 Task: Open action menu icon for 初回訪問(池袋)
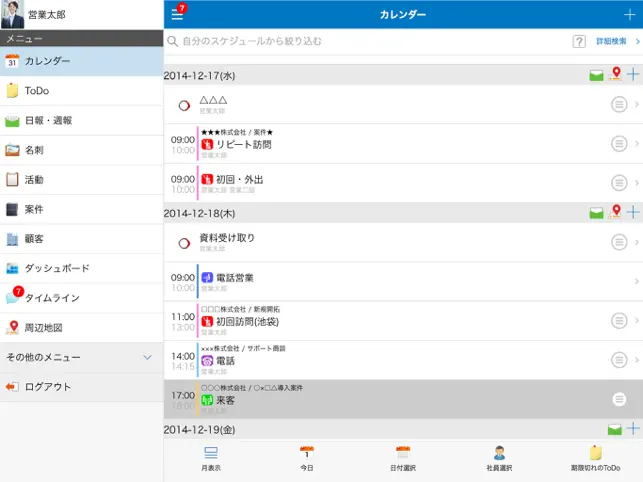[x=619, y=321]
